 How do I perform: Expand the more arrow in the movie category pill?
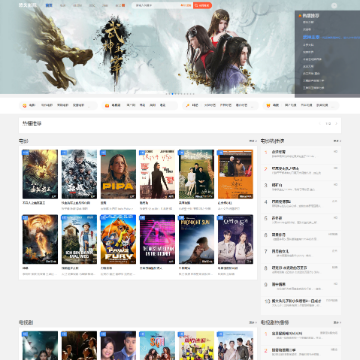point(89,106)
